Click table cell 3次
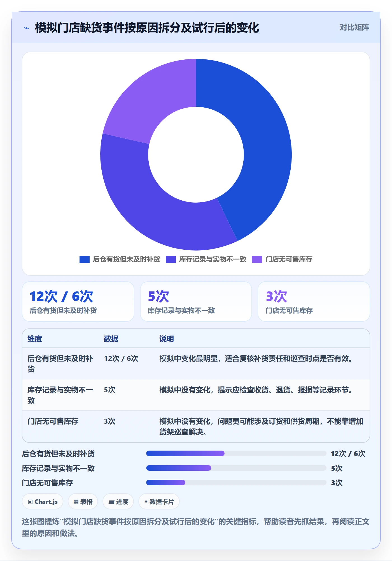 pos(109,421)
